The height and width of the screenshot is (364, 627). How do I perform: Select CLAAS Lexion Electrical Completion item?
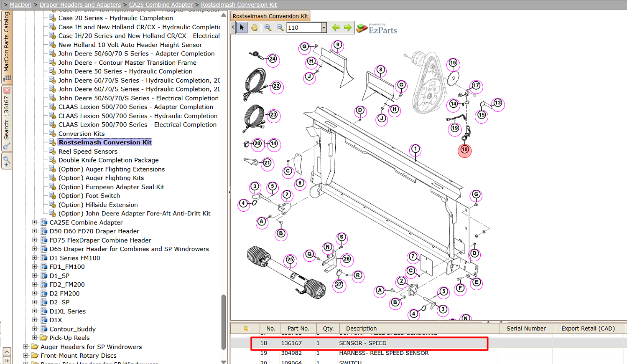pyautogui.click(x=138, y=124)
